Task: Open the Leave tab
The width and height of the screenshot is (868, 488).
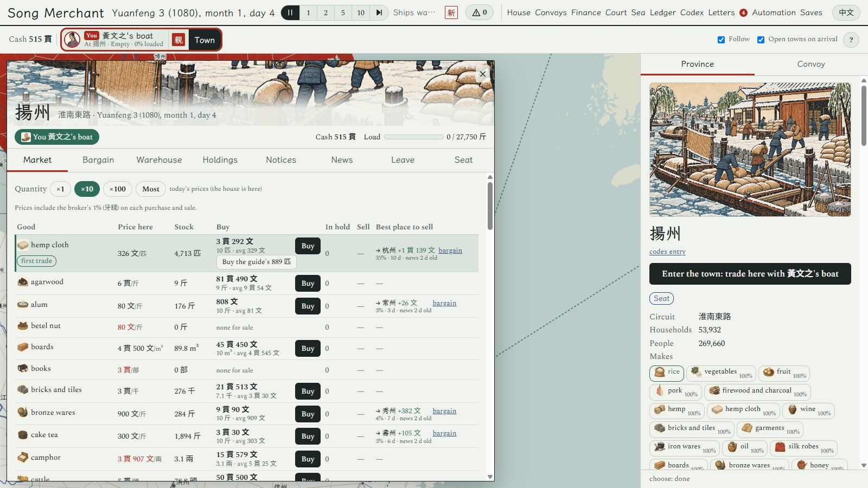Action: [403, 160]
